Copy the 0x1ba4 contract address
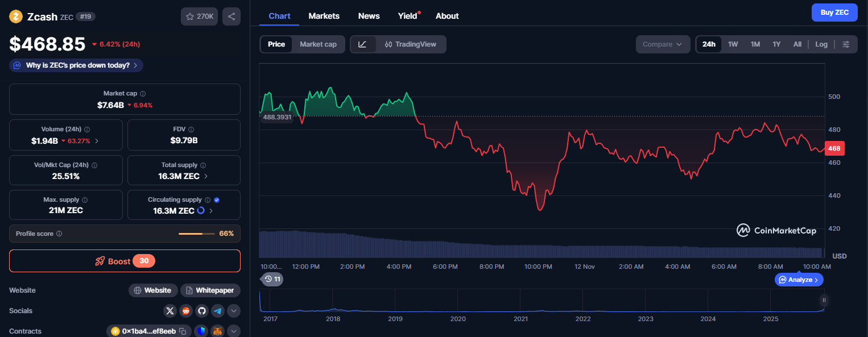868x337 pixels. [x=183, y=331]
